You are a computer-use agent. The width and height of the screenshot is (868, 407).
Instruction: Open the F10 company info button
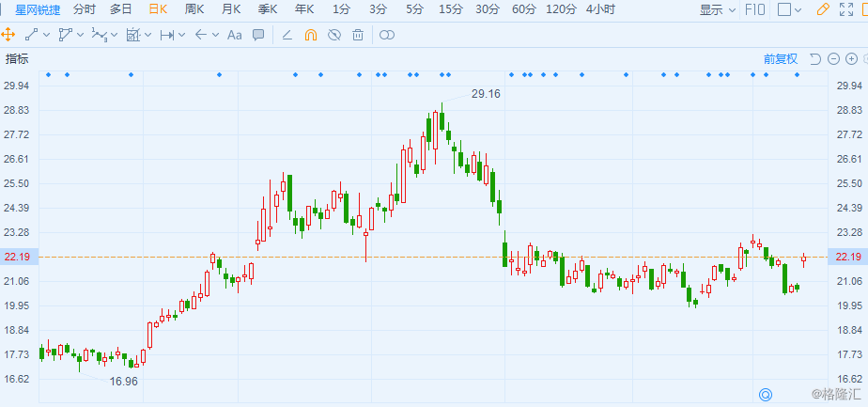pyautogui.click(x=754, y=10)
